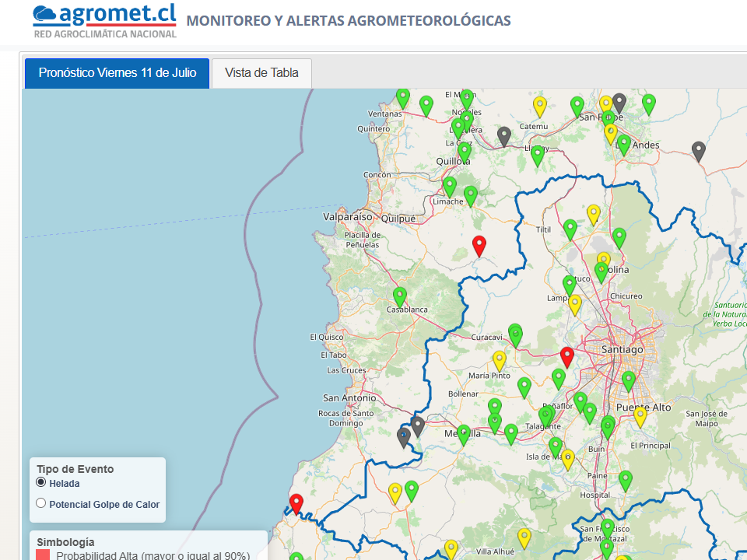Open the yellow marker at María Pinto

[500, 359]
